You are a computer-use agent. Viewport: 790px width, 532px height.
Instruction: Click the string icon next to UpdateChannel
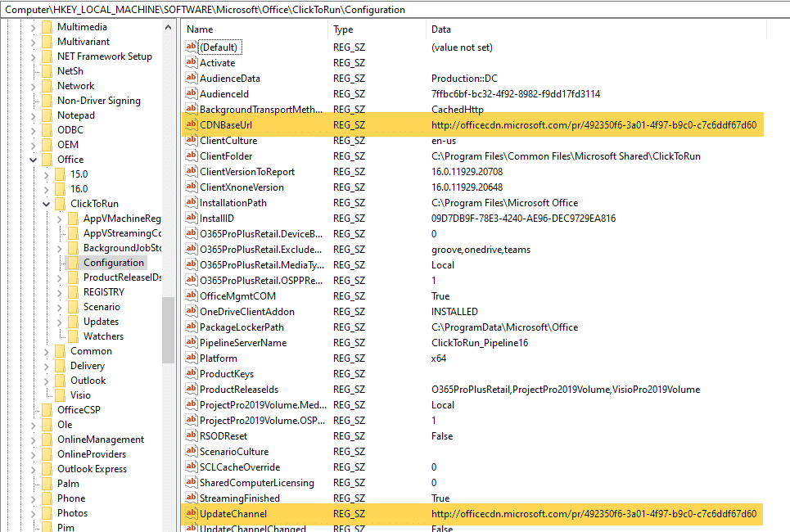pos(192,514)
